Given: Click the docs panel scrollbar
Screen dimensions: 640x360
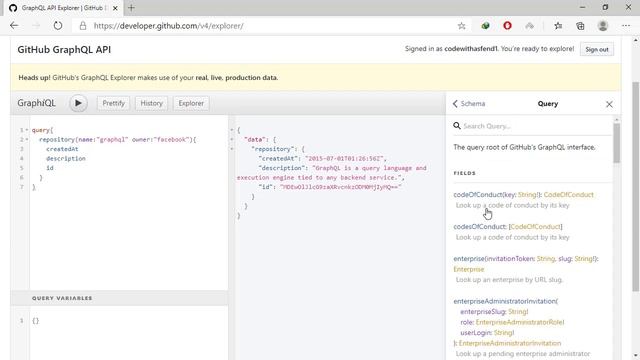Looking at the screenshot, I should [616, 143].
